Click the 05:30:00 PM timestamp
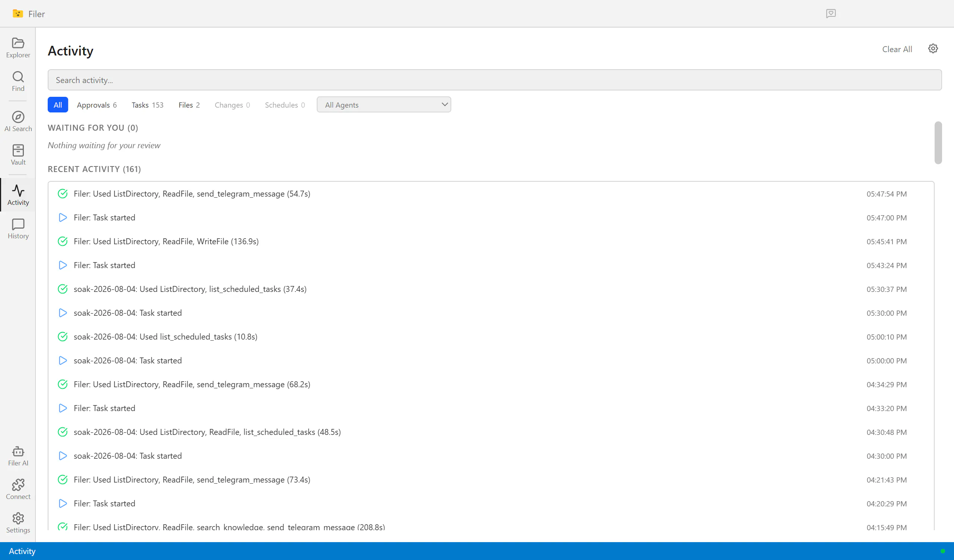The width and height of the screenshot is (954, 560). pos(887,313)
